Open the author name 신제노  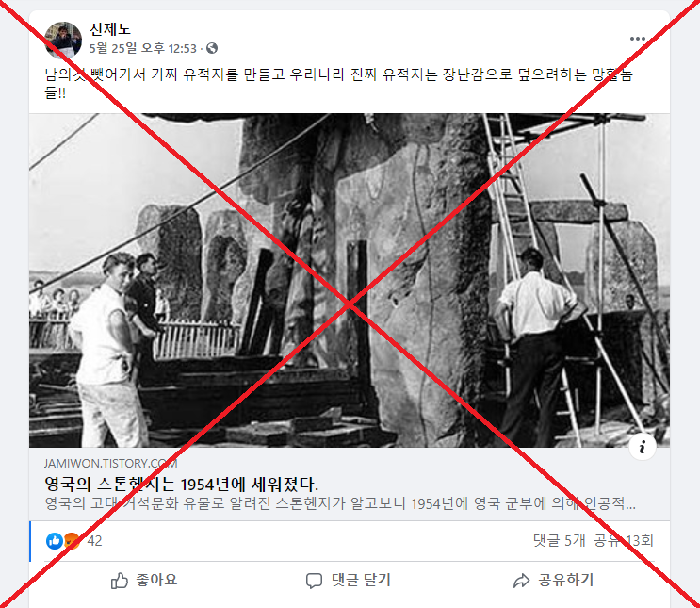(x=110, y=29)
